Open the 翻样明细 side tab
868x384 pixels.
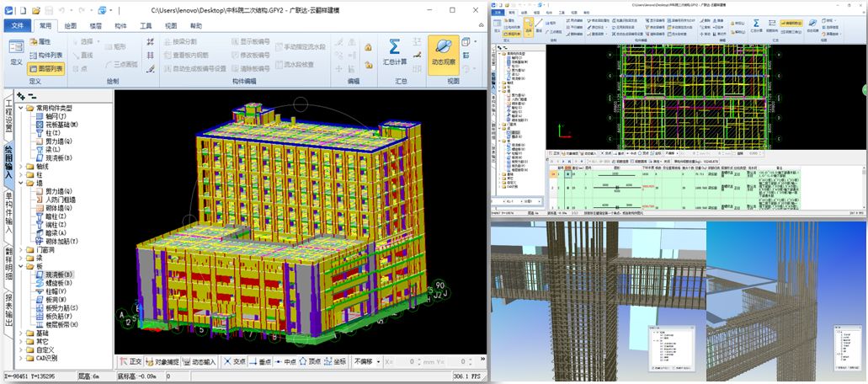click(9, 264)
